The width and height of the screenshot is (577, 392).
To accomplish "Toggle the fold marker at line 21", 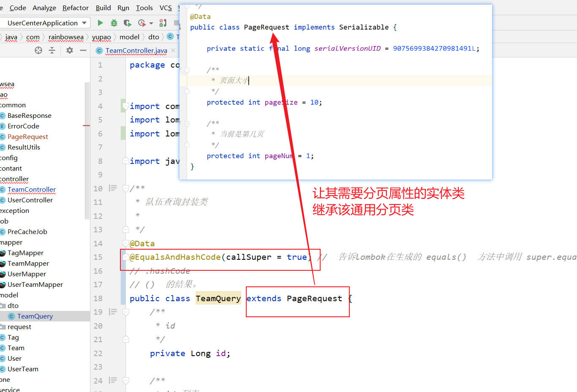I will (x=125, y=339).
